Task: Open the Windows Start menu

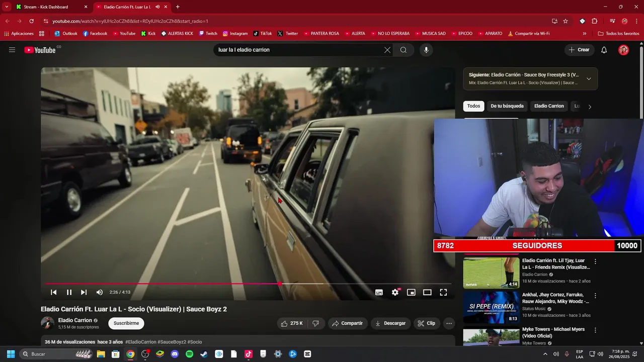Action: pyautogui.click(x=11, y=354)
